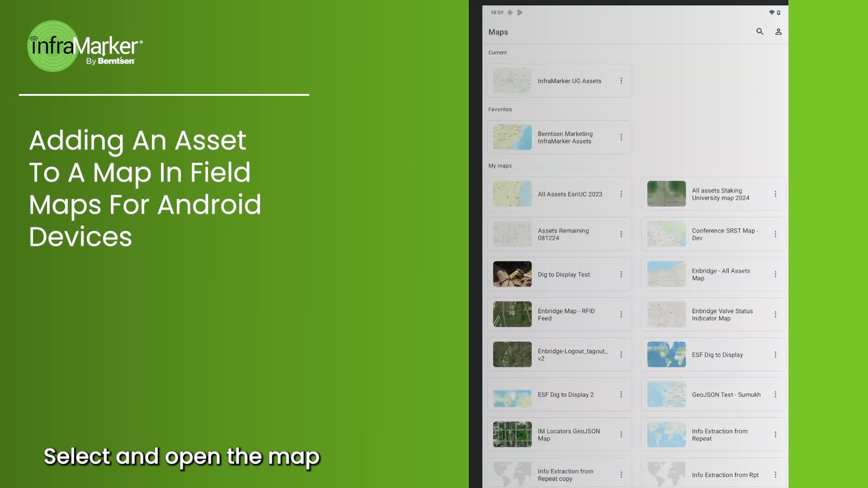Open Info Extraction from Repeat options menu
The height and width of the screenshot is (488, 868).
pos(775,435)
